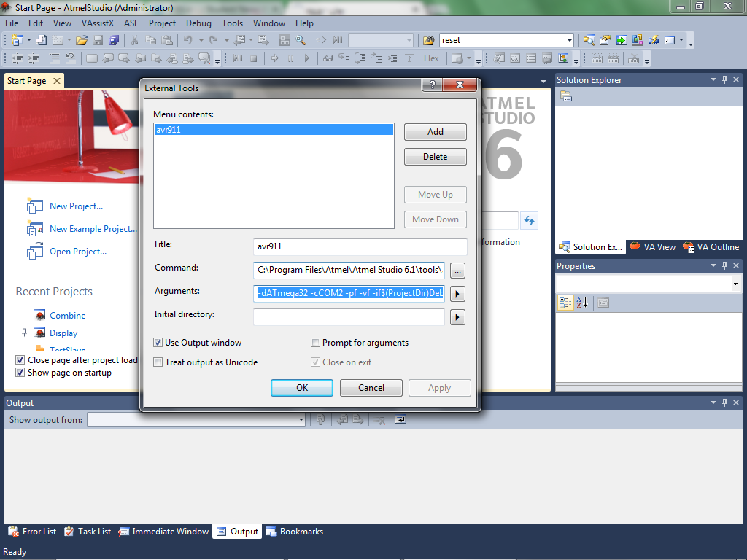Click the Categorized icon in Properties panel
Viewport: 747px width, 560px height.
[565, 303]
